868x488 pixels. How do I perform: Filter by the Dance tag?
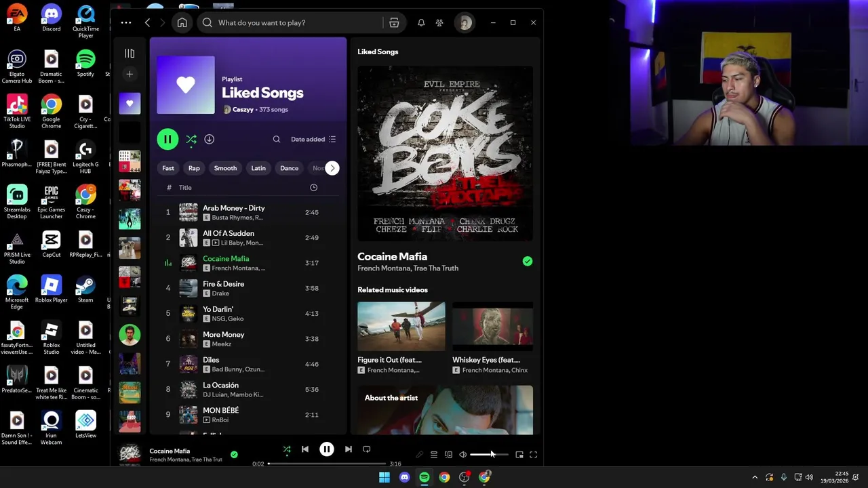click(289, 168)
